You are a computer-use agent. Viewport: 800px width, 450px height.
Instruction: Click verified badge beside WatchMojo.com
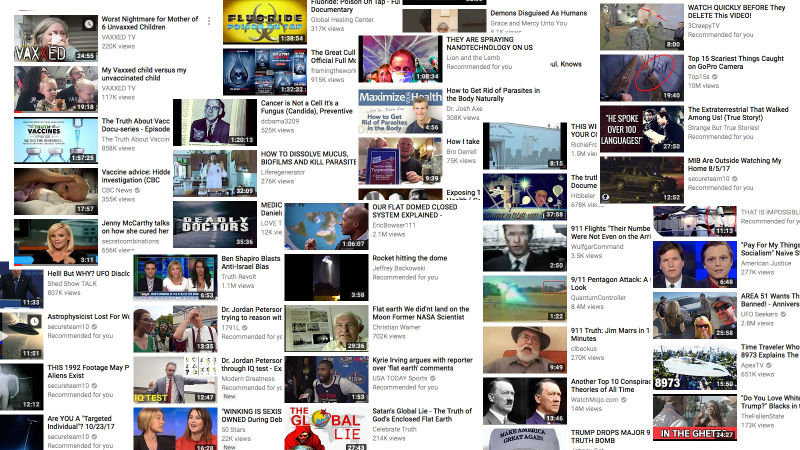click(x=624, y=400)
